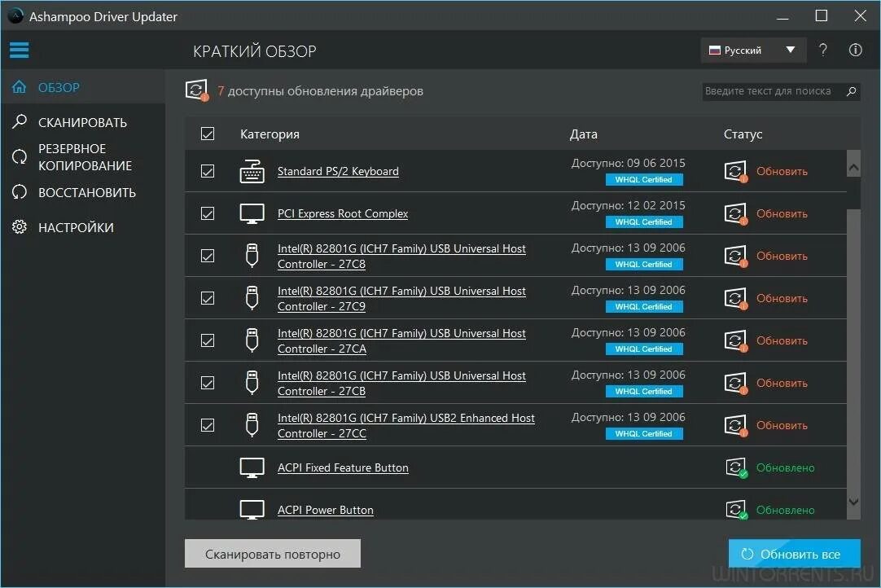Click the Обновить все button
The image size is (881, 588).
[x=795, y=554]
